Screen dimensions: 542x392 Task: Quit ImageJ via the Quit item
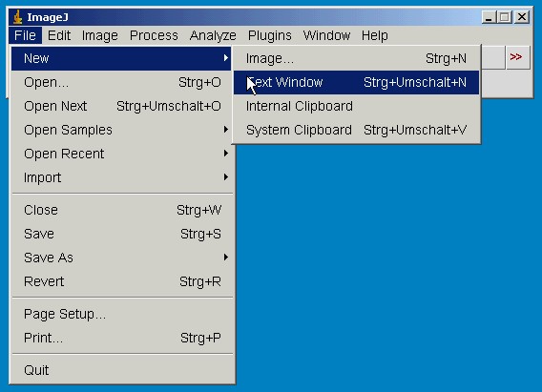pyautogui.click(x=121, y=370)
